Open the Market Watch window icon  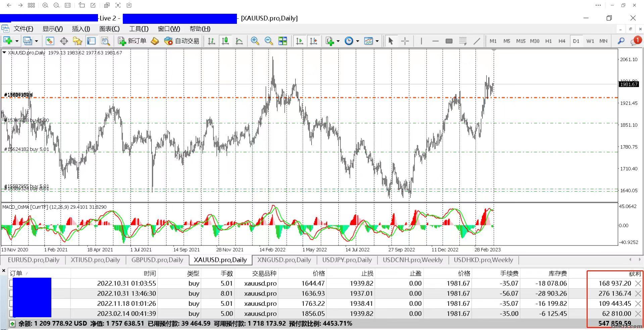(x=50, y=41)
